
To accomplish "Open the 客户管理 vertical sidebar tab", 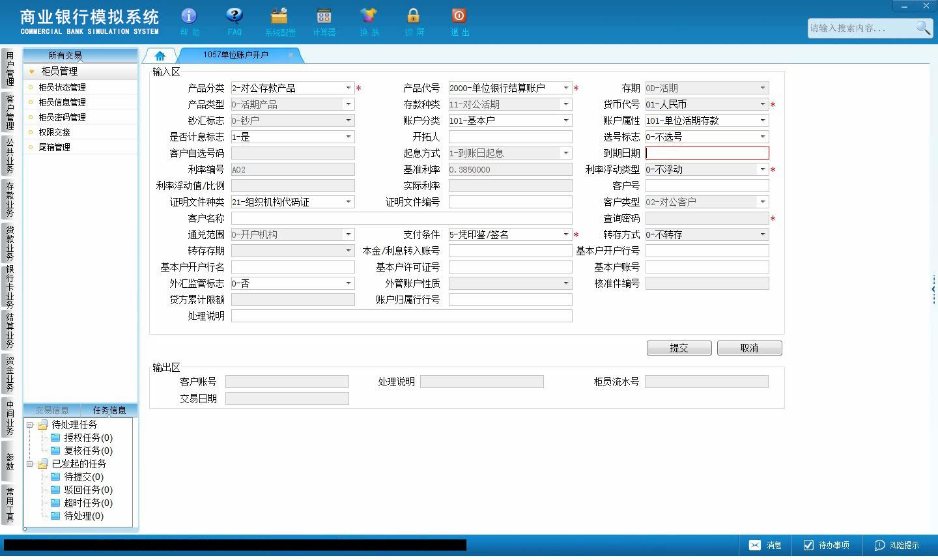I will pos(10,111).
